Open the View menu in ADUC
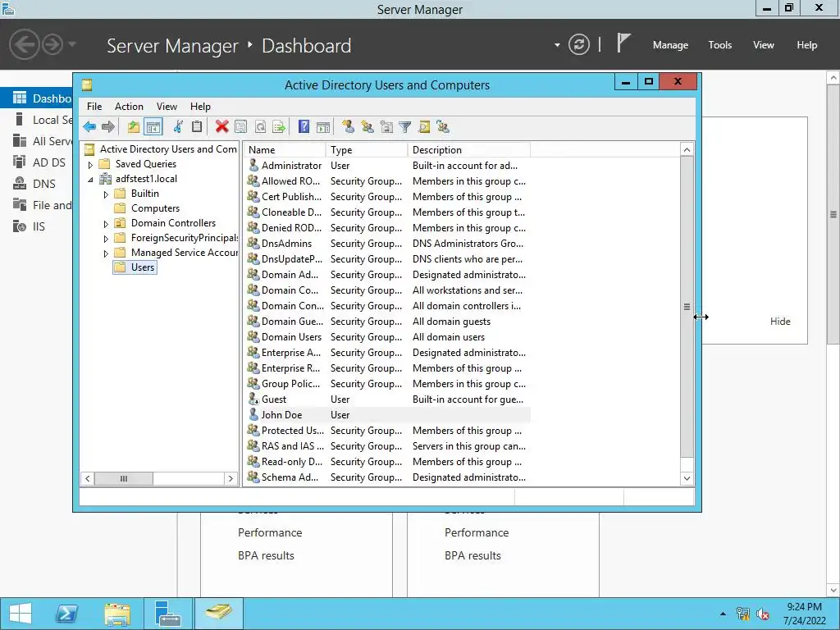This screenshot has width=840, height=630. click(x=167, y=107)
